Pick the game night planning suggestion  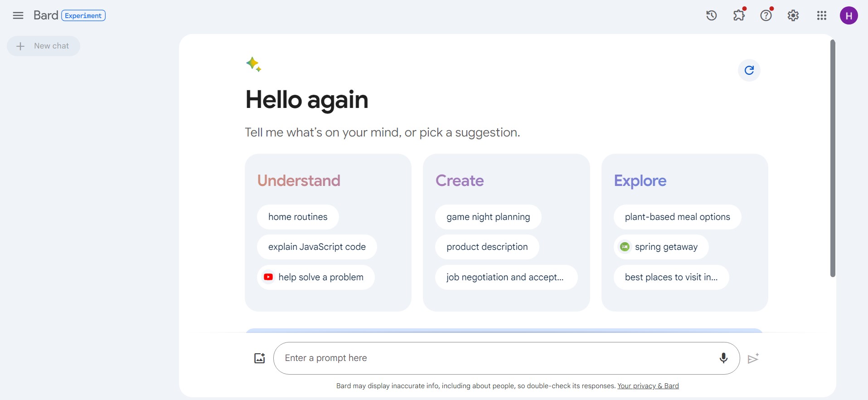[x=488, y=217]
